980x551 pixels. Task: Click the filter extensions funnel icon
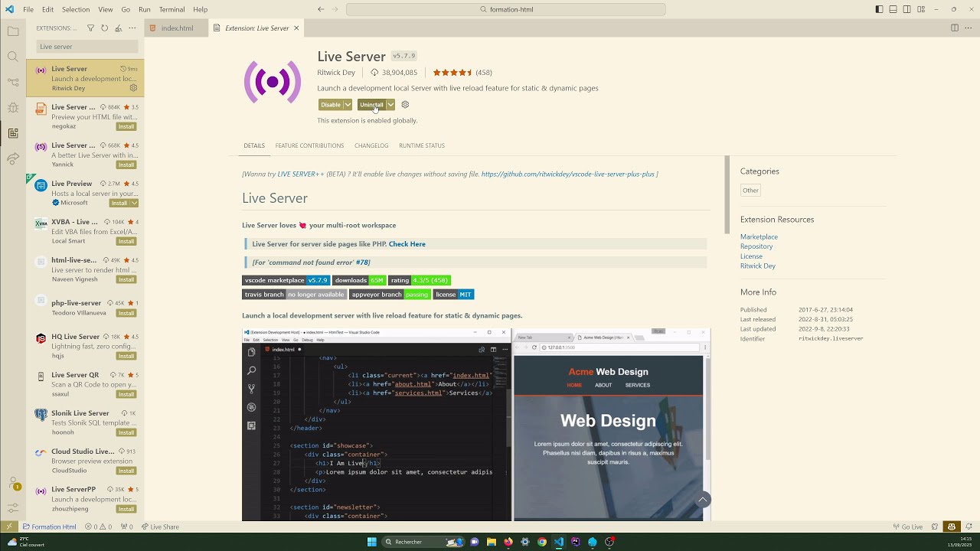[90, 28]
